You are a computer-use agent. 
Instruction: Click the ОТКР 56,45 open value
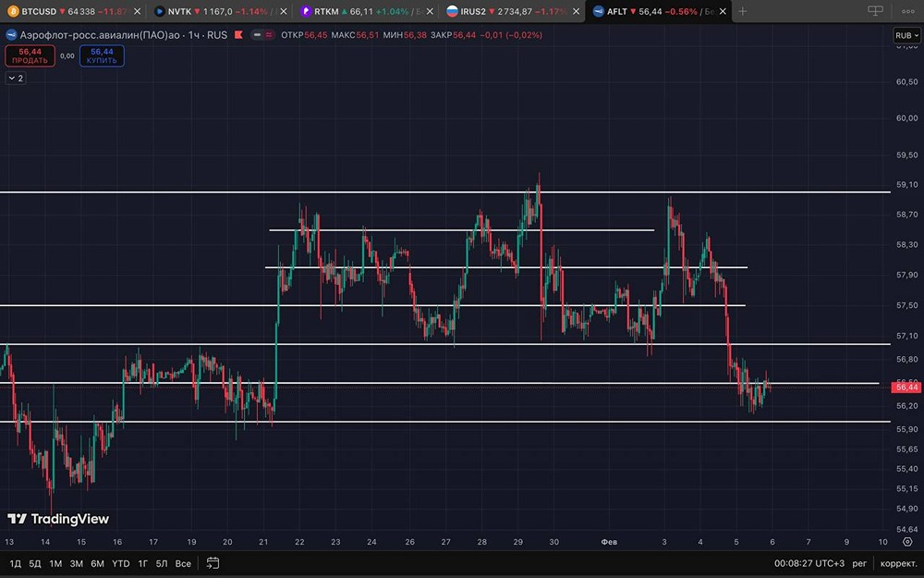pos(304,35)
